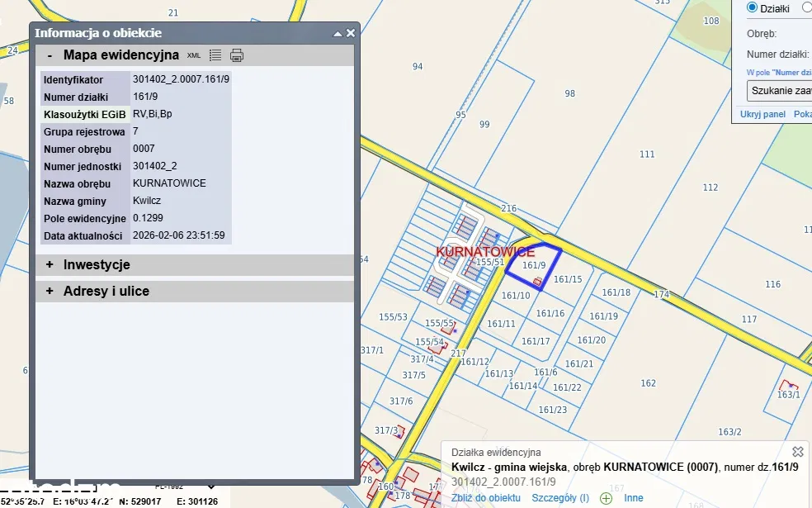Collapse the Mapa ewidencyjna section
This screenshot has height=508, width=812.
[50, 55]
